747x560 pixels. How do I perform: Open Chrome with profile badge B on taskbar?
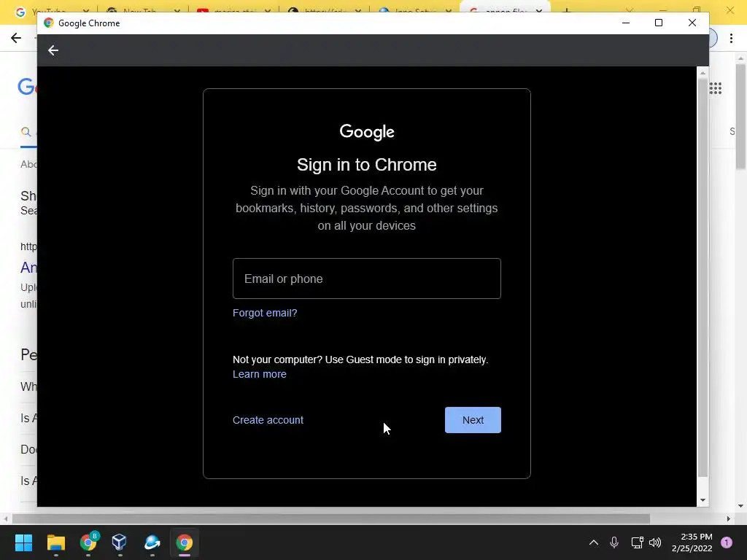(x=88, y=542)
